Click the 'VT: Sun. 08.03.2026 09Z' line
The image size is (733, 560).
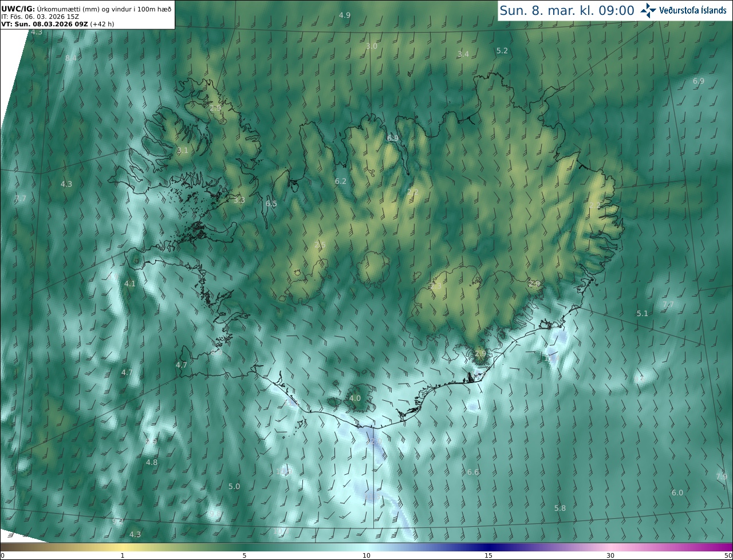[57, 24]
